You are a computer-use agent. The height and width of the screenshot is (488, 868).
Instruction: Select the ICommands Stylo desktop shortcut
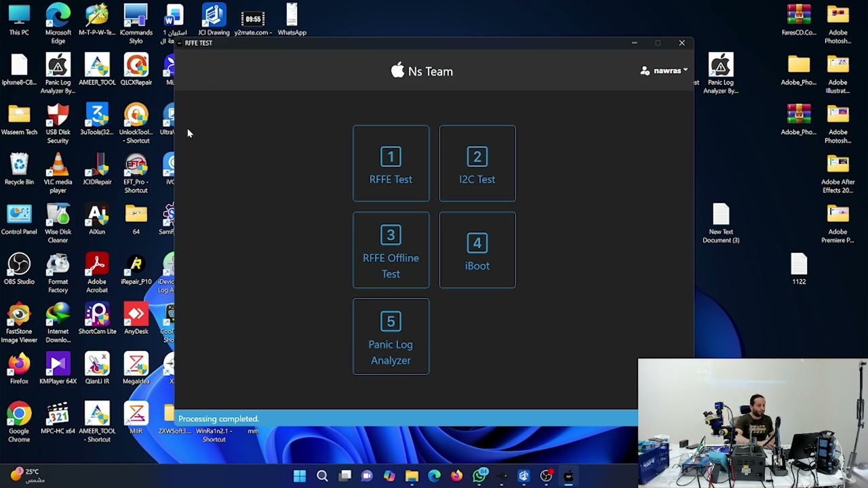[136, 24]
